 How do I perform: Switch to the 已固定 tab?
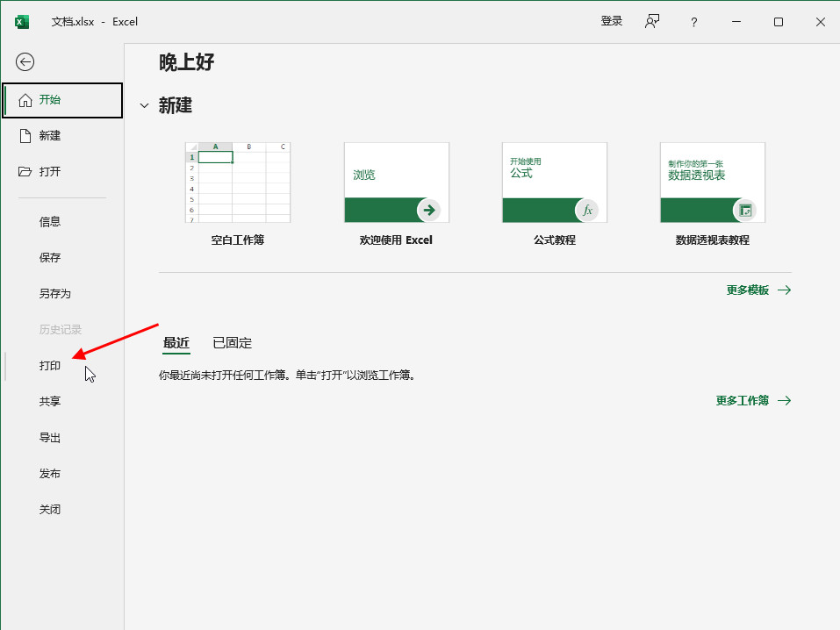click(x=232, y=343)
